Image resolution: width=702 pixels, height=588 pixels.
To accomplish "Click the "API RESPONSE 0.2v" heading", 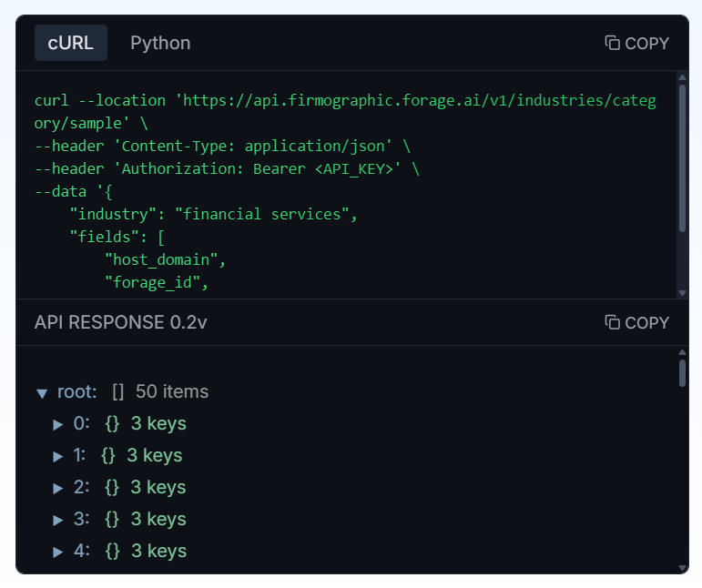I will (x=120, y=322).
